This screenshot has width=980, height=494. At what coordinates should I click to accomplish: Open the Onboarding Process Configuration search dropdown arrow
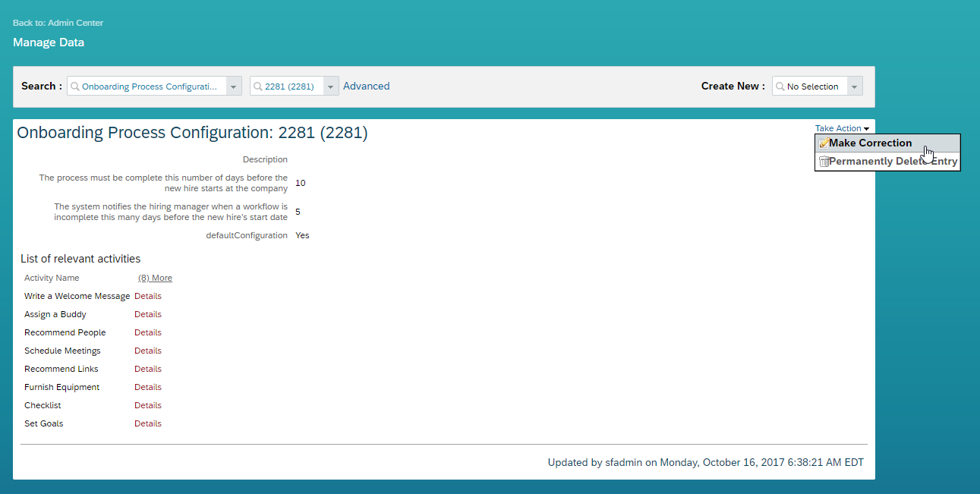[x=234, y=87]
